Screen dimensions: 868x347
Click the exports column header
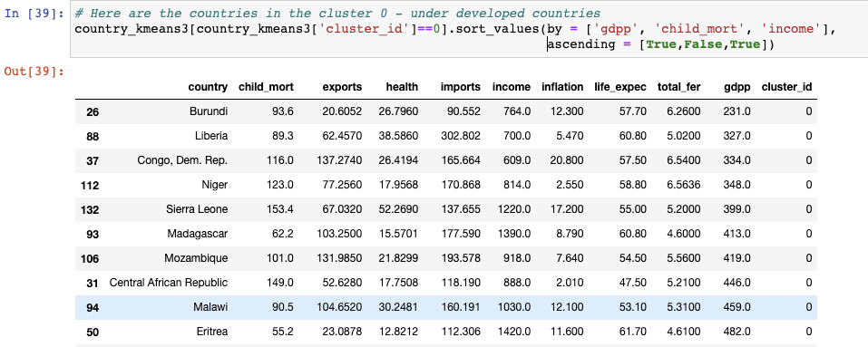[342, 87]
